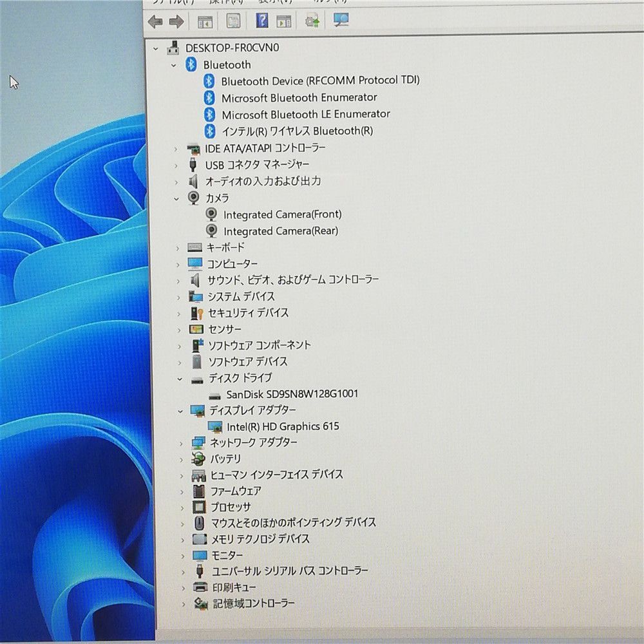Select Microsoft Bluetooth LE Enumerator
644x644 pixels.
click(305, 115)
